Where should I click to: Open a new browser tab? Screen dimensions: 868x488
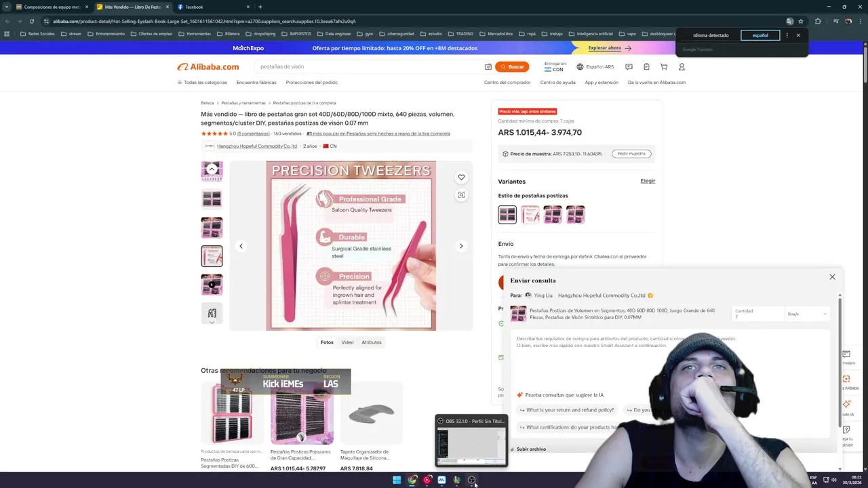(260, 7)
